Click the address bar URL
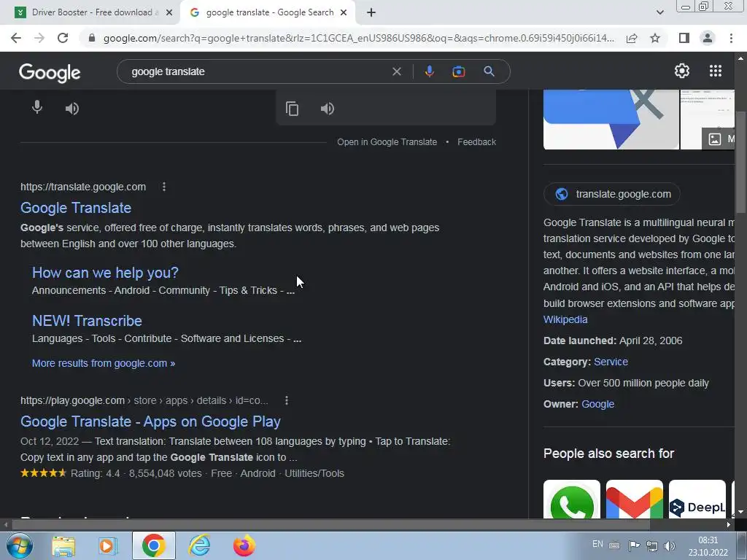 pyautogui.click(x=359, y=38)
